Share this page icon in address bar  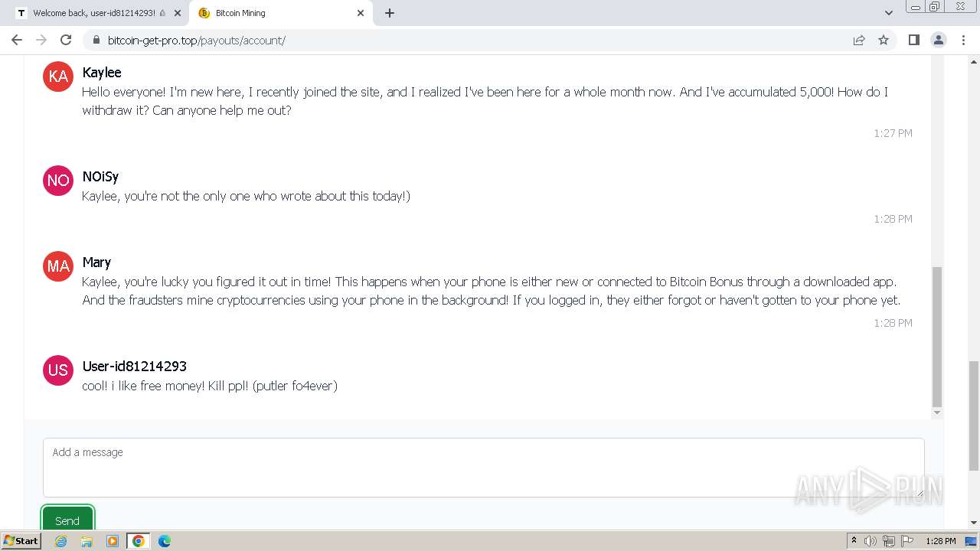pyautogui.click(x=859, y=40)
